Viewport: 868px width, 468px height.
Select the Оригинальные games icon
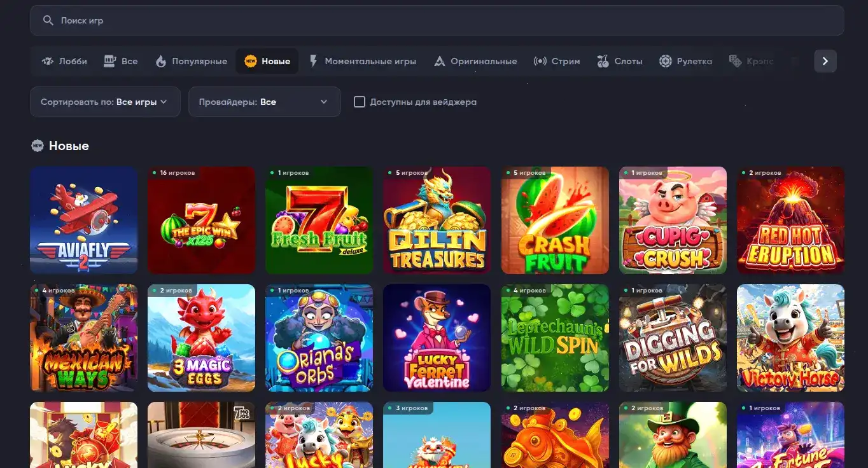click(x=439, y=60)
